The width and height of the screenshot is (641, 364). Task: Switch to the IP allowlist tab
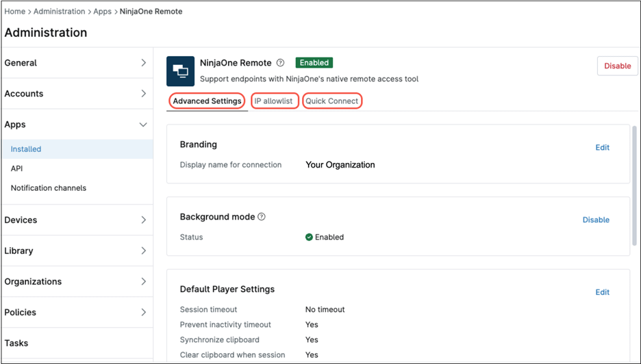pyautogui.click(x=274, y=101)
